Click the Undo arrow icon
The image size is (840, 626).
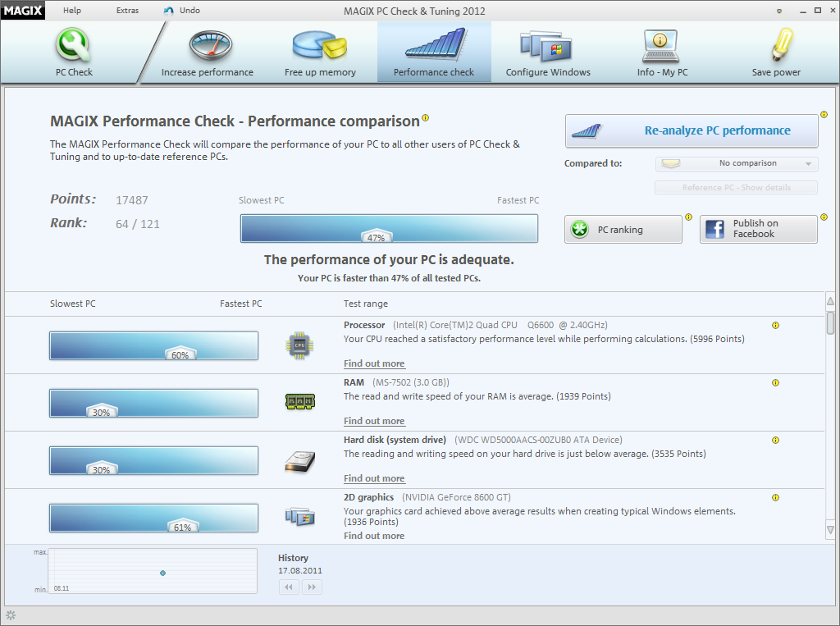169,10
